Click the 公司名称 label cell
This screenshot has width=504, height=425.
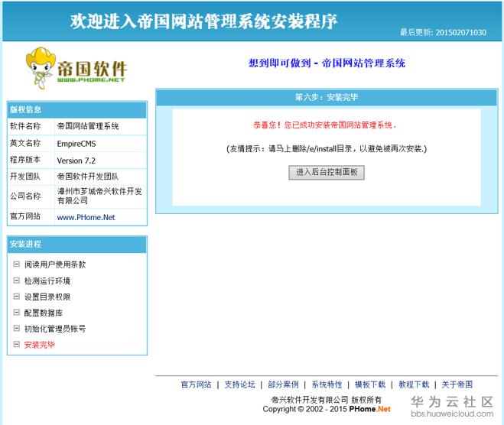click(x=31, y=196)
